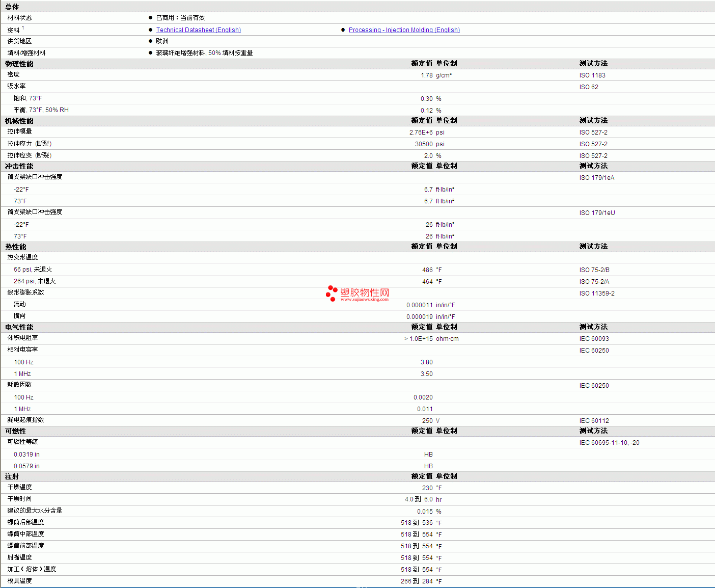Image resolution: width=715 pixels, height=588 pixels.
Task: Click the water absorption value 0.30
Action: [427, 99]
